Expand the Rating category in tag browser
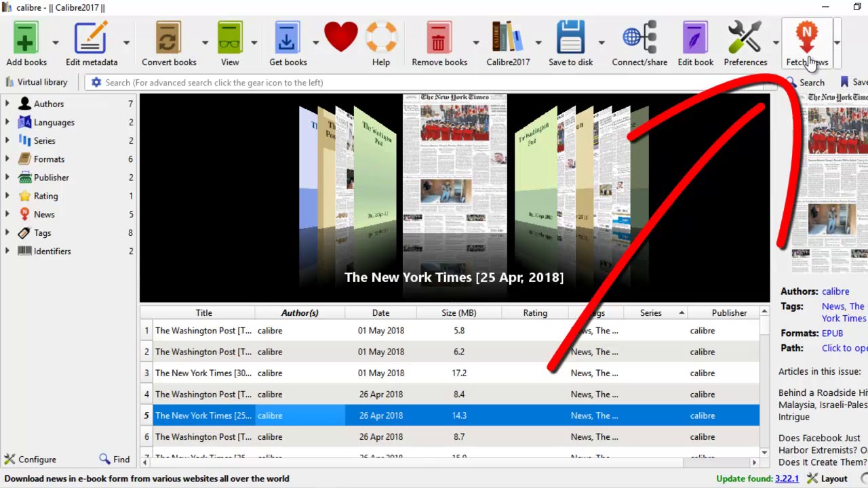The width and height of the screenshot is (868, 488). click(7, 196)
